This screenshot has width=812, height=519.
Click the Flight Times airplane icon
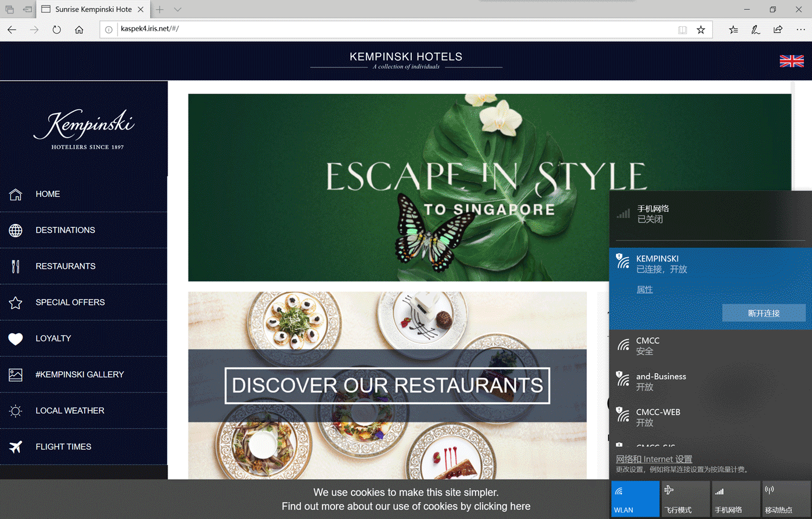tap(16, 446)
